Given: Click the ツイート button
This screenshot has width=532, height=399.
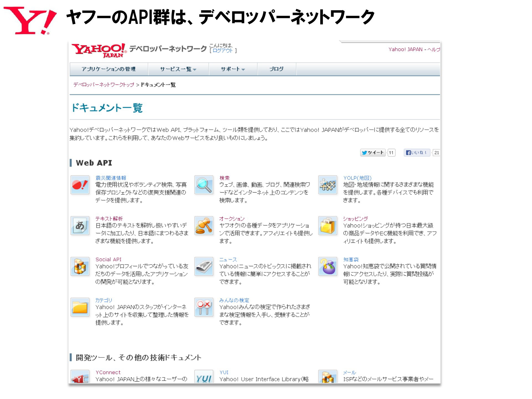Looking at the screenshot, I should 373,153.
